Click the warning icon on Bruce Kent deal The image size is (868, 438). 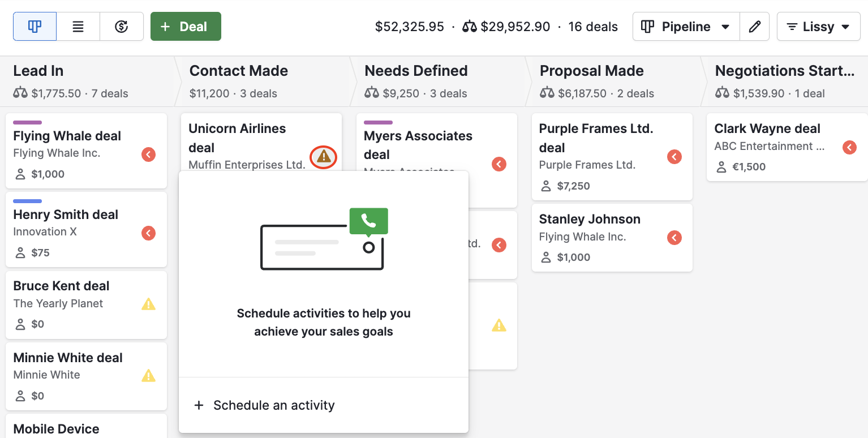148,304
